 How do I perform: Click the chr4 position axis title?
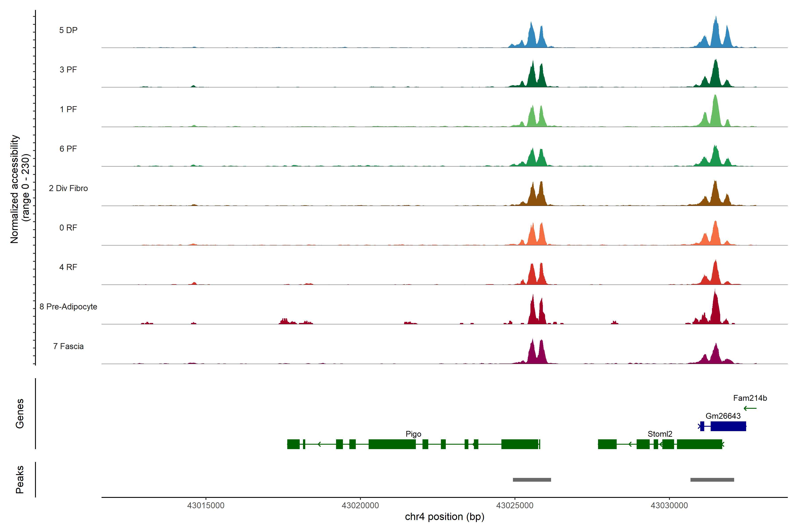444,517
